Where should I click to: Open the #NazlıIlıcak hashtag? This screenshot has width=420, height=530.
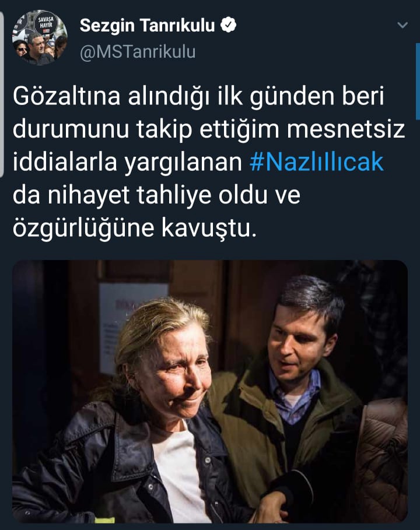point(317,162)
